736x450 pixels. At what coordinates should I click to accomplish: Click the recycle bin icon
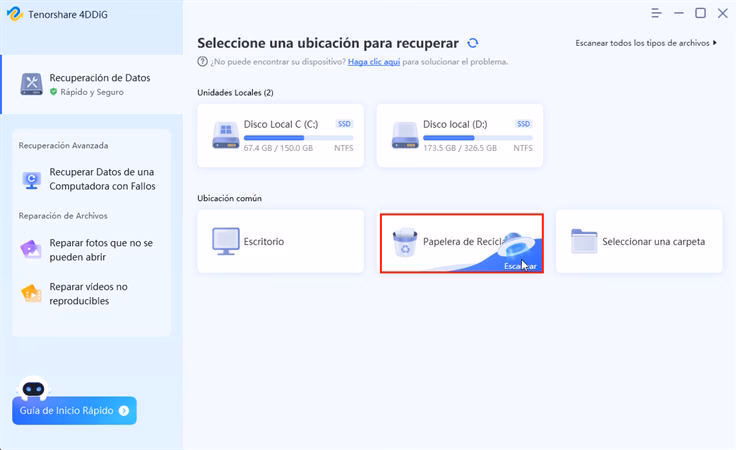[x=405, y=242]
